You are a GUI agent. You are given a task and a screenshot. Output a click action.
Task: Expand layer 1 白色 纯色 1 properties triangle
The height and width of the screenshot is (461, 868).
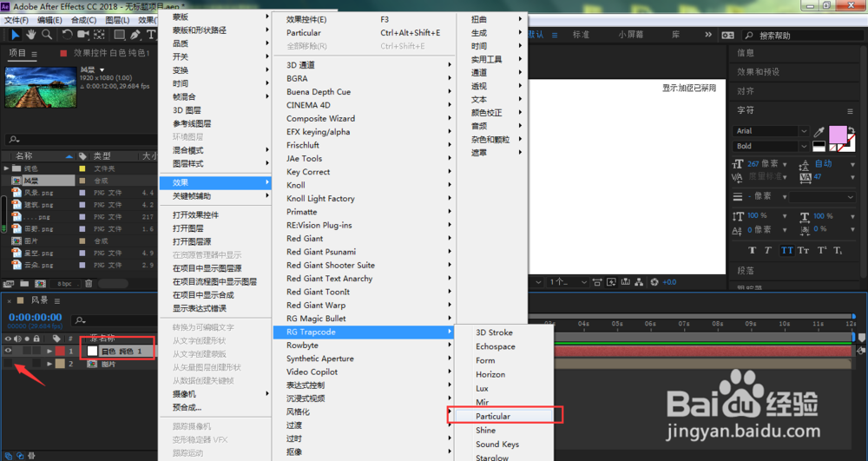[49, 351]
